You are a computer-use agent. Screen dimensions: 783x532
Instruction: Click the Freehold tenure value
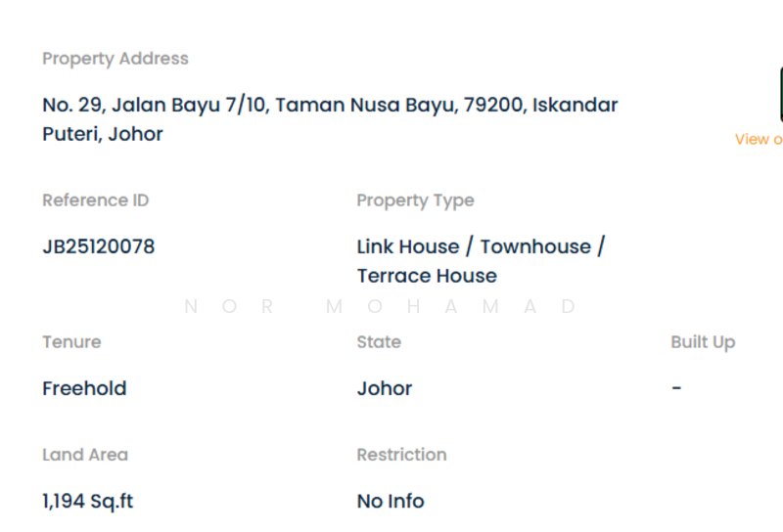point(84,388)
